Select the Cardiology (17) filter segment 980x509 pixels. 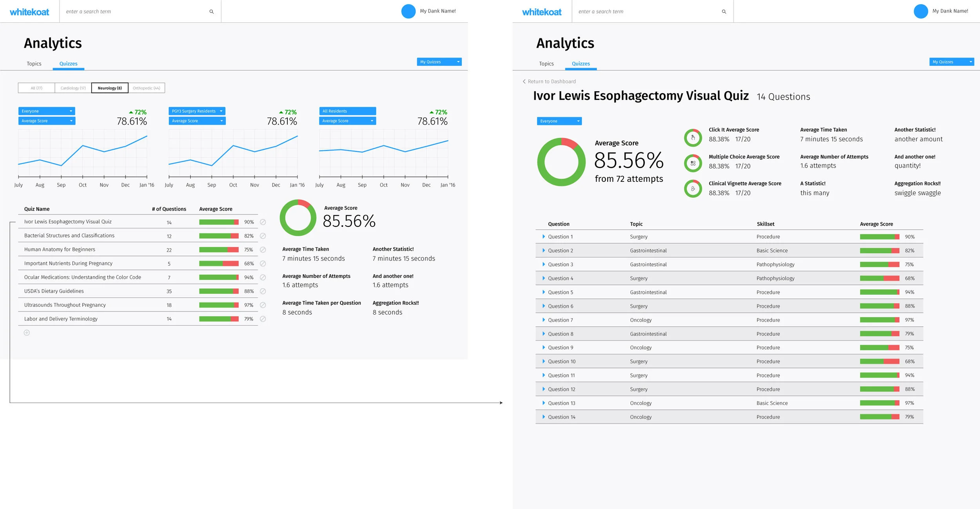(x=73, y=88)
